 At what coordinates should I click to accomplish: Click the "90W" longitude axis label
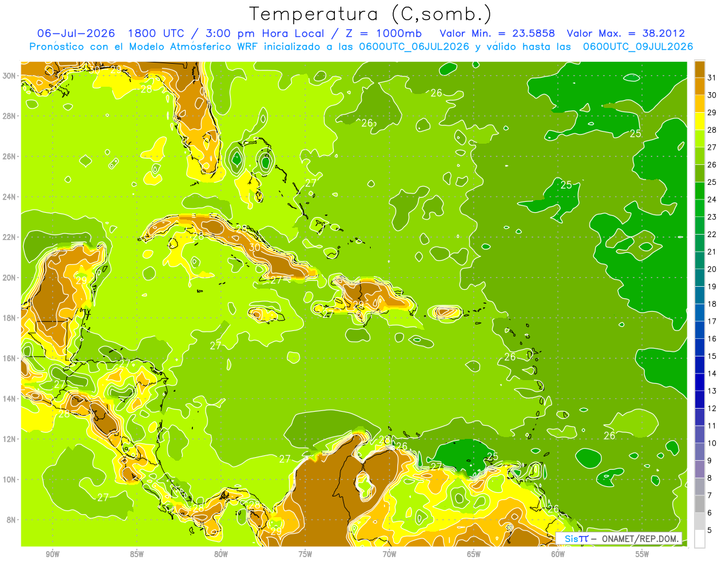[x=53, y=554]
